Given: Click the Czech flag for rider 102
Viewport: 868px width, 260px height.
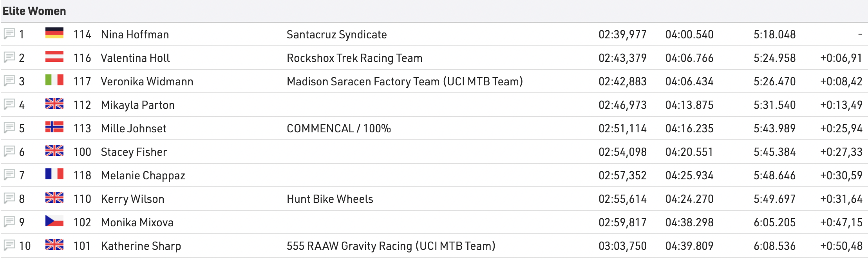Looking at the screenshot, I should click(x=54, y=221).
